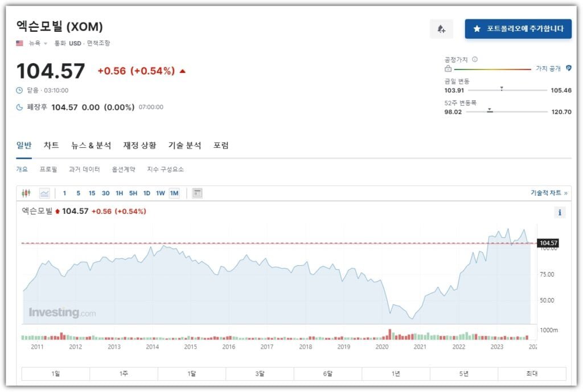The width and height of the screenshot is (583, 392).
Task: Select the 1달 range button
Action: 192,374
